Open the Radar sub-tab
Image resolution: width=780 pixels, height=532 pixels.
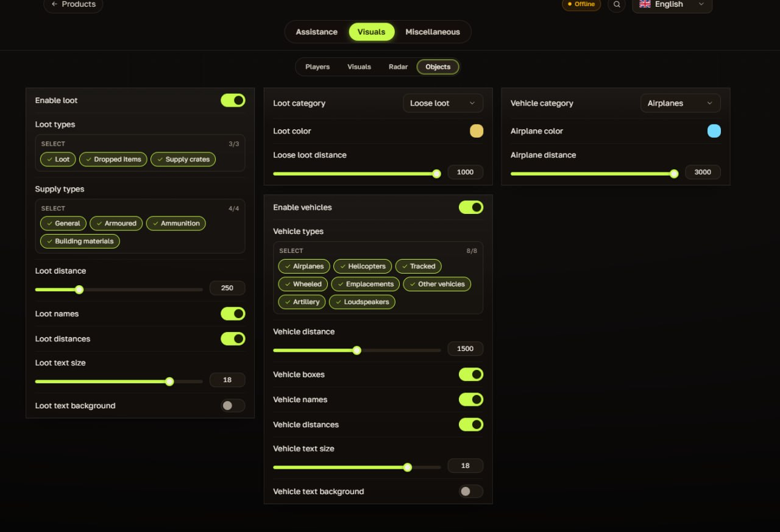(398, 67)
